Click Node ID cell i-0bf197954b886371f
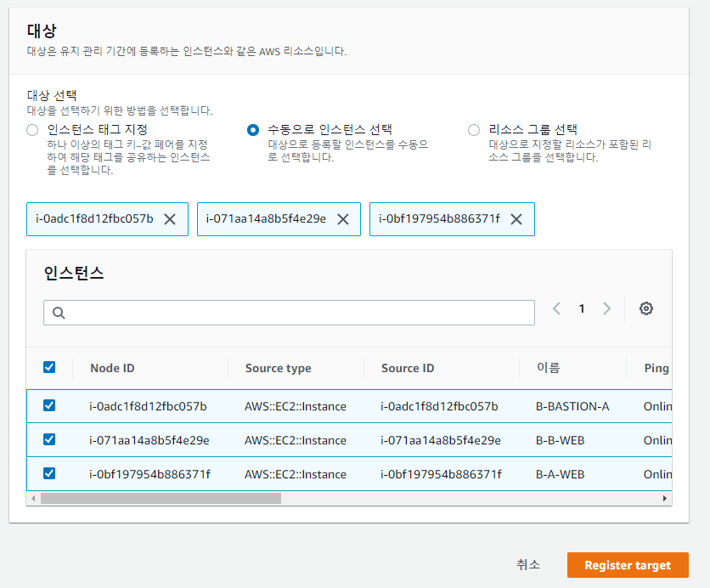This screenshot has height=588, width=710. [x=149, y=474]
